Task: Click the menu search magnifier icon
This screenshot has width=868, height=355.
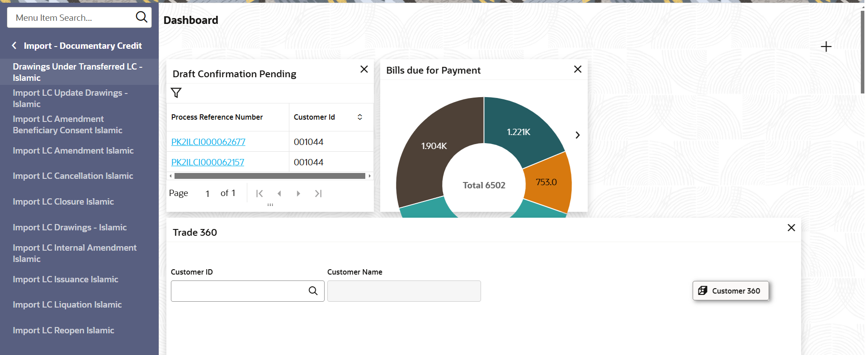Action: tap(142, 17)
